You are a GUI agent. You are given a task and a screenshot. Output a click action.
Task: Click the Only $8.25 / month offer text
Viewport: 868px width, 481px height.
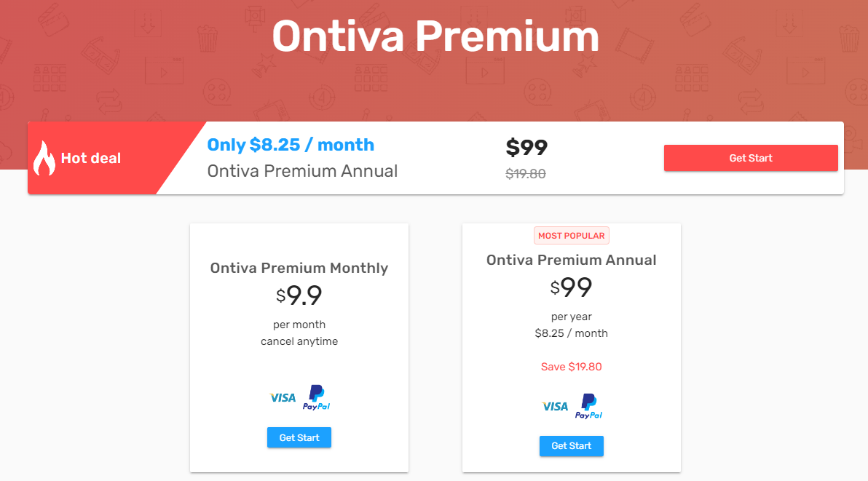click(291, 145)
